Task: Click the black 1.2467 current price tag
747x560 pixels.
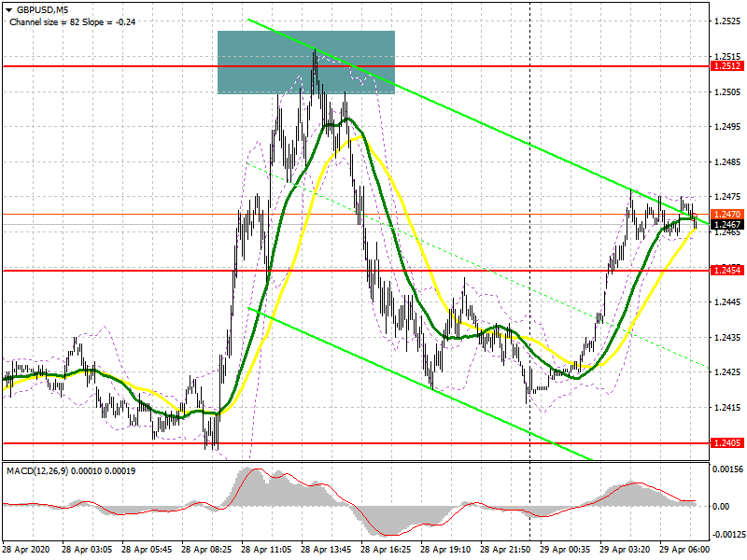Action: [727, 224]
